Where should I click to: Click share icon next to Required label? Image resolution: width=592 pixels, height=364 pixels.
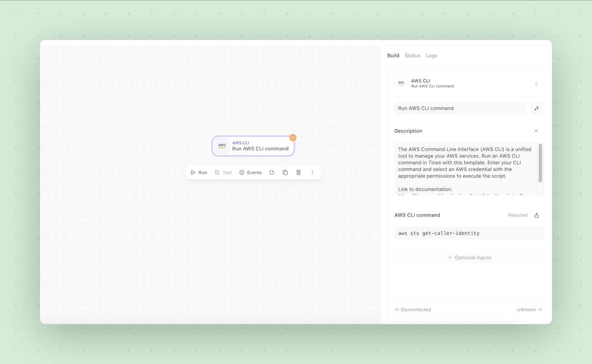coord(536,215)
